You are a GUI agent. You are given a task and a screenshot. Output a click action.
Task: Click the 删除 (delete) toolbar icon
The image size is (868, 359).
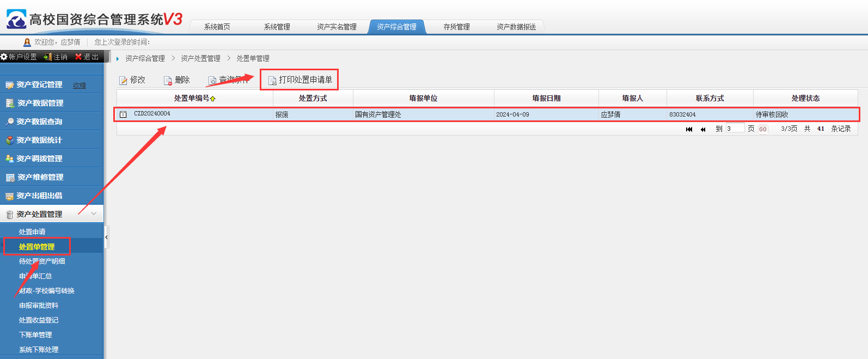click(168, 81)
